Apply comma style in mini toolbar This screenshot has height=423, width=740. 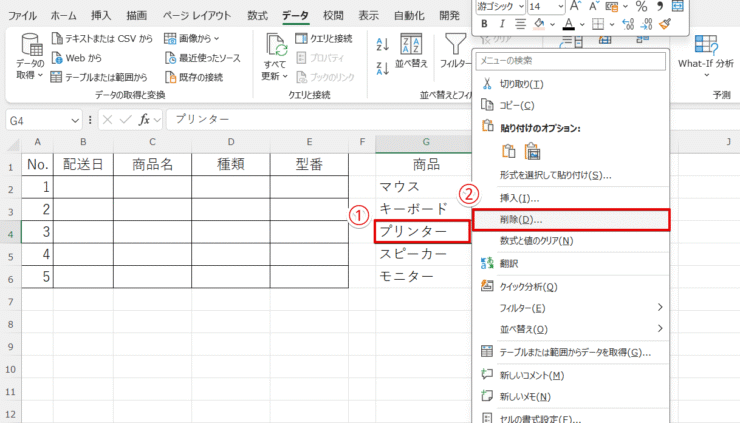tap(660, 6)
